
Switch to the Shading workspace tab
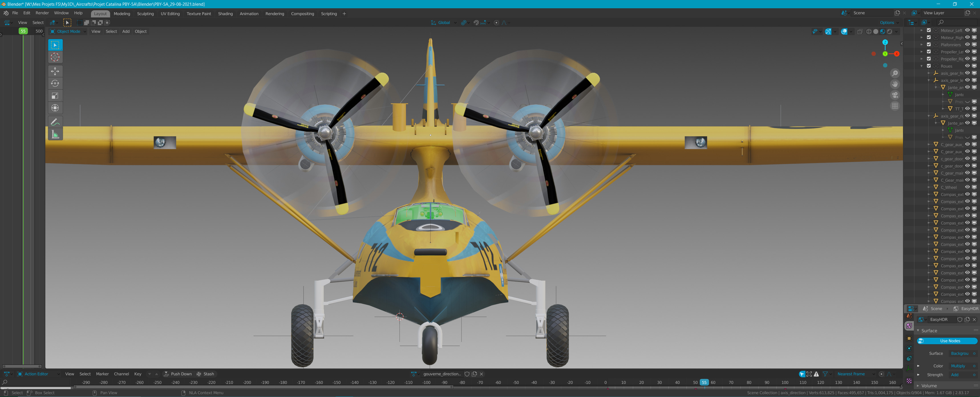pyautogui.click(x=225, y=14)
